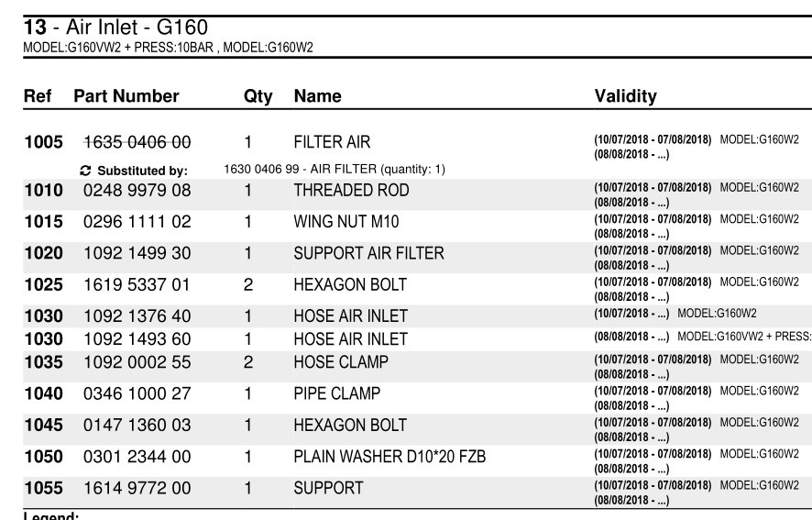Image resolution: width=812 pixels, height=520 pixels.
Task: Click the Ref column header
Action: pyautogui.click(x=38, y=96)
